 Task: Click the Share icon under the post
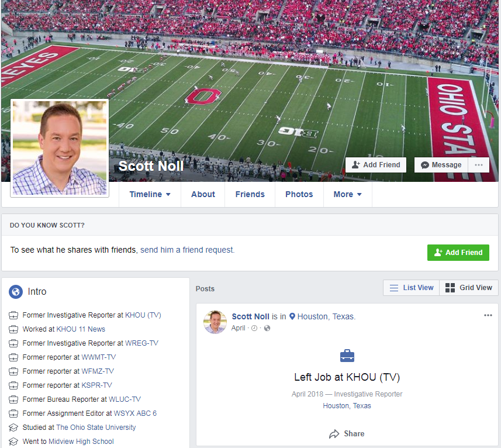click(333, 433)
